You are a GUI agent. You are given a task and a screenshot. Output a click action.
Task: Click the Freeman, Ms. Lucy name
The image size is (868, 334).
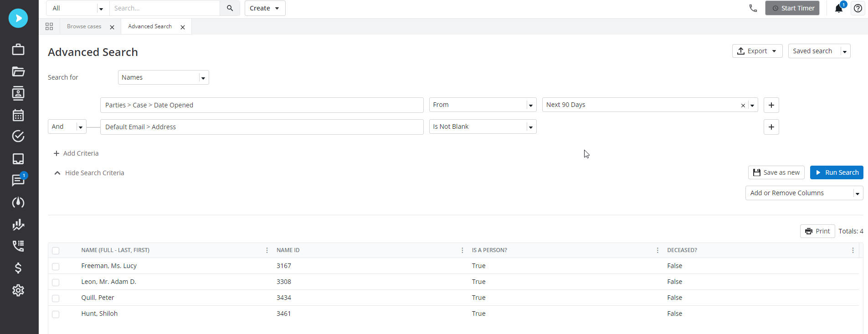pyautogui.click(x=109, y=266)
